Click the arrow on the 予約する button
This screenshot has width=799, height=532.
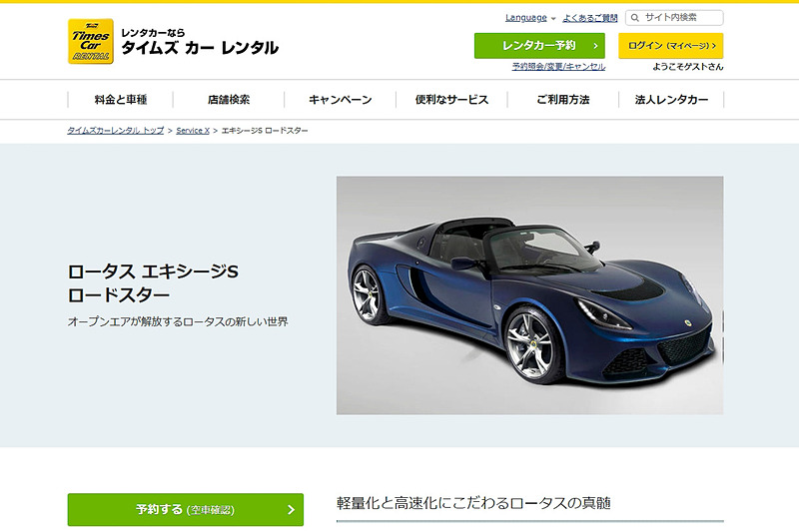point(291,510)
